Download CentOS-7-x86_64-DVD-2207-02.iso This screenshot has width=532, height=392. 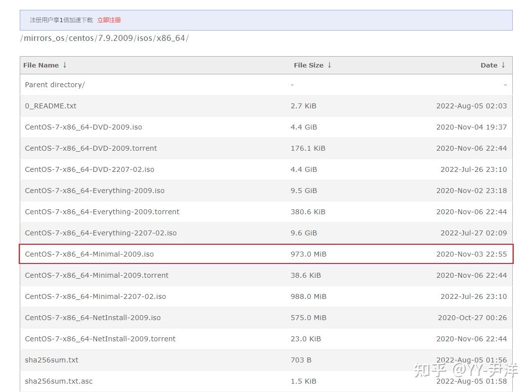[x=90, y=169]
